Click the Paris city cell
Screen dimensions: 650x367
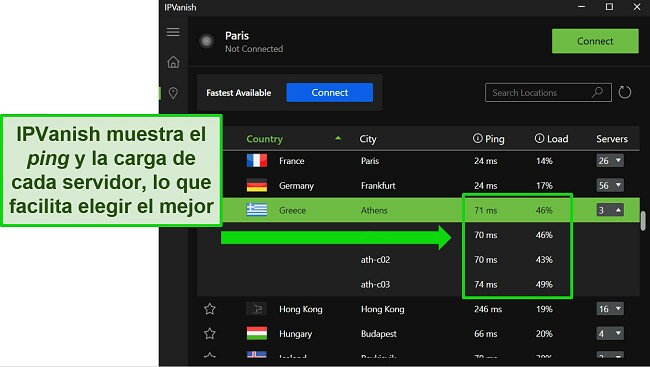[x=370, y=161]
